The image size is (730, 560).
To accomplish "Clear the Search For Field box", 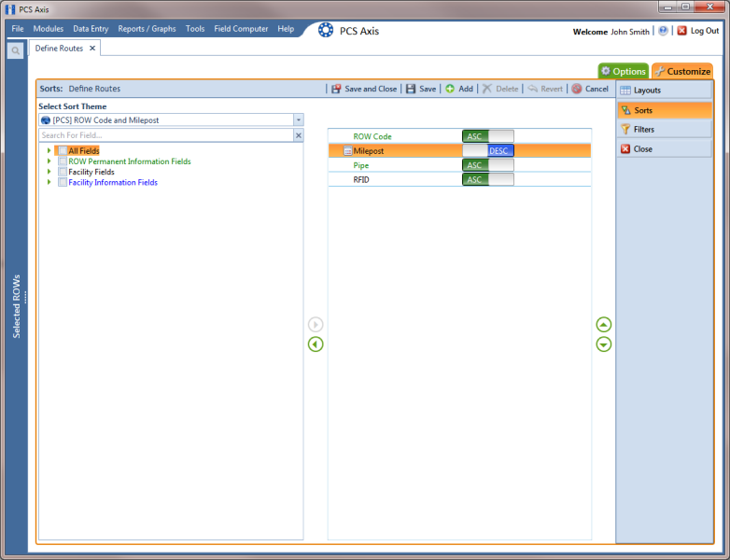I will click(299, 135).
